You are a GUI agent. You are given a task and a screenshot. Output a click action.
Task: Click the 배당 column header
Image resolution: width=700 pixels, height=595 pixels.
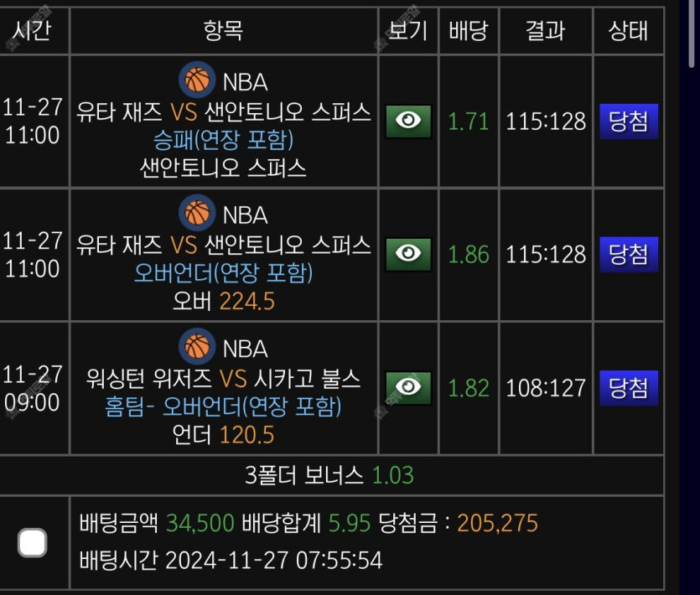tap(468, 31)
